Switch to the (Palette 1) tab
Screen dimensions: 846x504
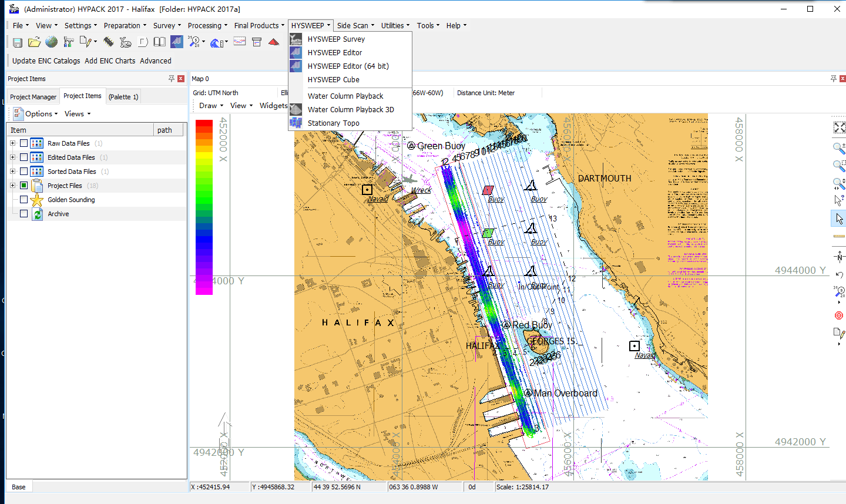pos(123,97)
